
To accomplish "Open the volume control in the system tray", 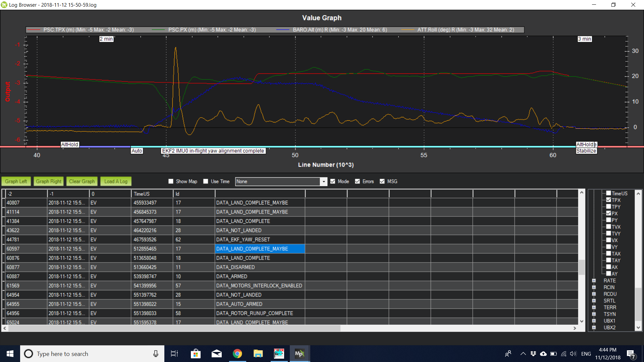I will click(x=573, y=353).
